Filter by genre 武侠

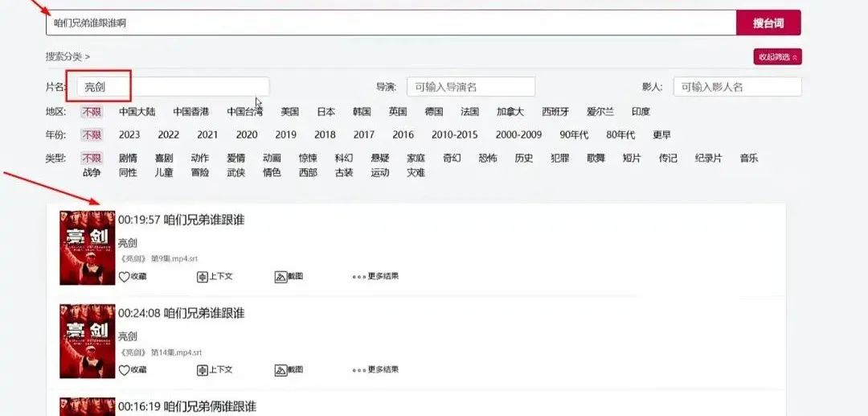(235, 172)
